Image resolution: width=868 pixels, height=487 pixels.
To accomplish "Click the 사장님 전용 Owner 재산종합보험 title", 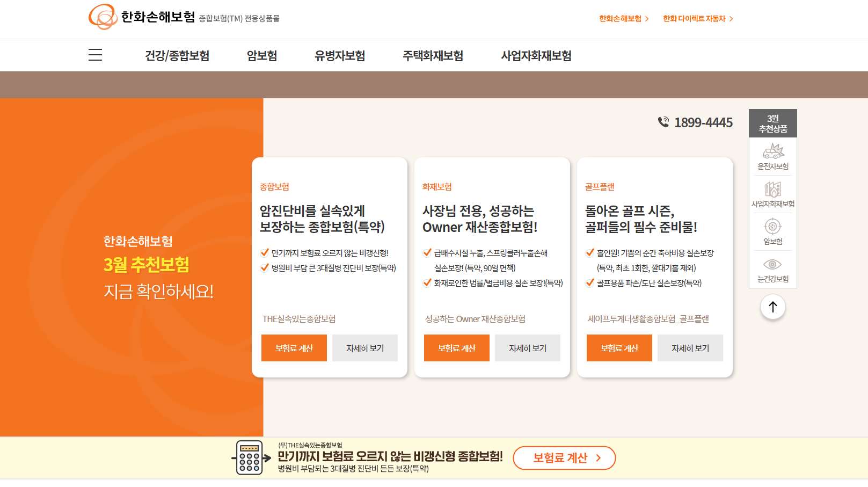I will [x=480, y=219].
